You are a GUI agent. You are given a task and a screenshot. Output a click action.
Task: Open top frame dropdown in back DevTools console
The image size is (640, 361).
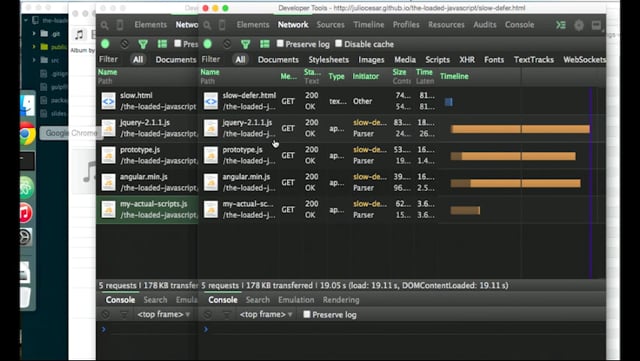(x=164, y=314)
